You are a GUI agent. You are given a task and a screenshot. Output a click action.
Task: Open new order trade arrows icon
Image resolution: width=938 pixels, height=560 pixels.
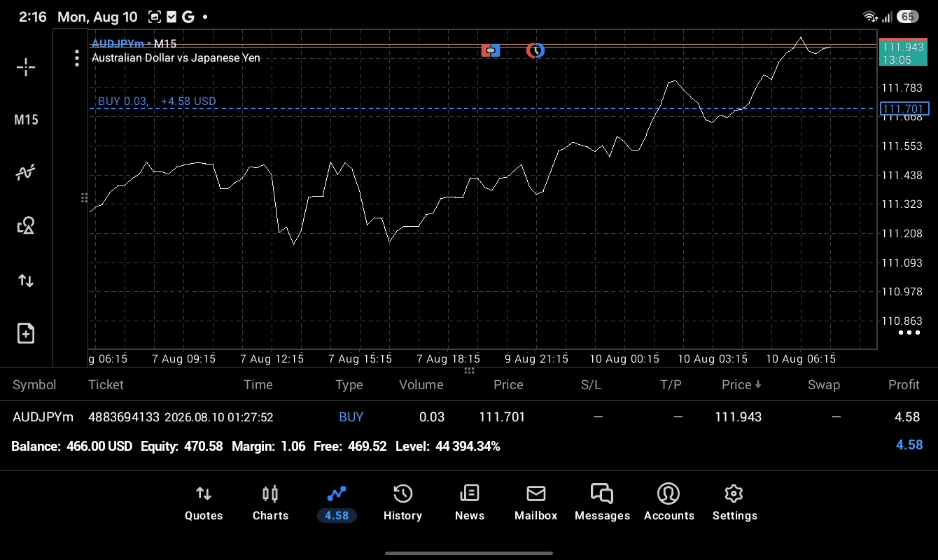coord(26,281)
